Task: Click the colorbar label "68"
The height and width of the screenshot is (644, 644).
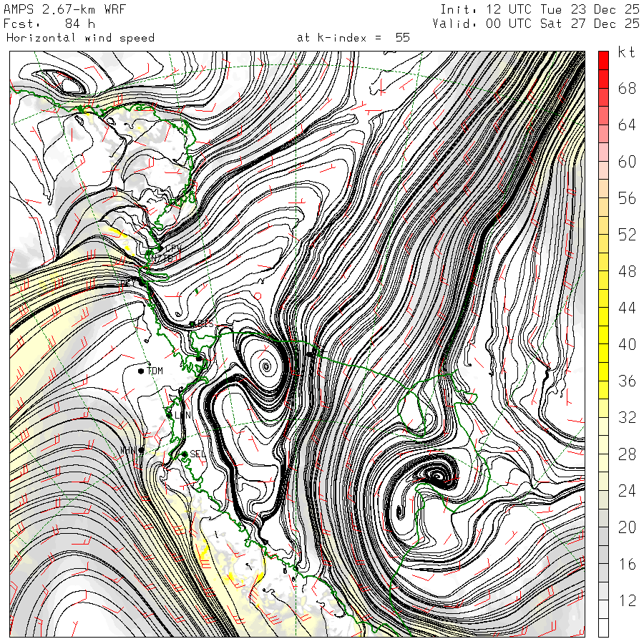Action: [627, 88]
